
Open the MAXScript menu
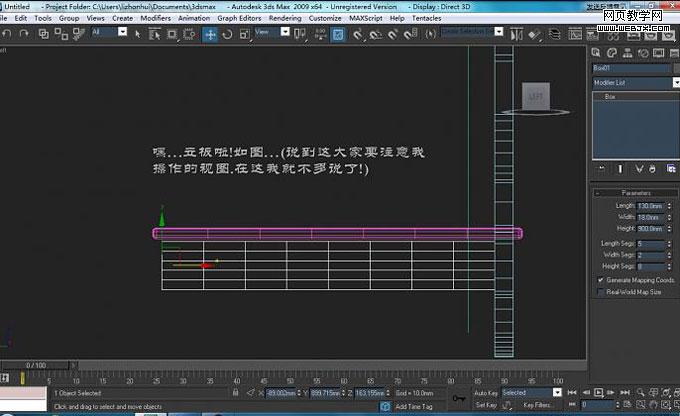[366, 18]
